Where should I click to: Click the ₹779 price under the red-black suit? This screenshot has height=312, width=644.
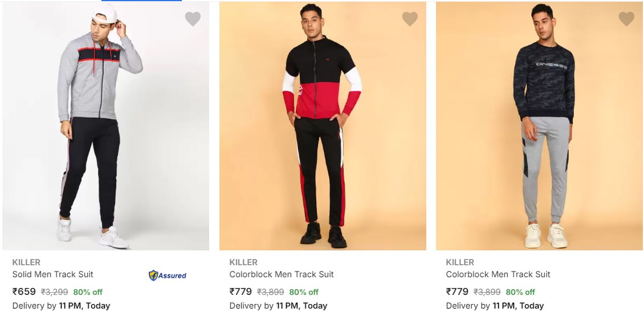point(241,291)
